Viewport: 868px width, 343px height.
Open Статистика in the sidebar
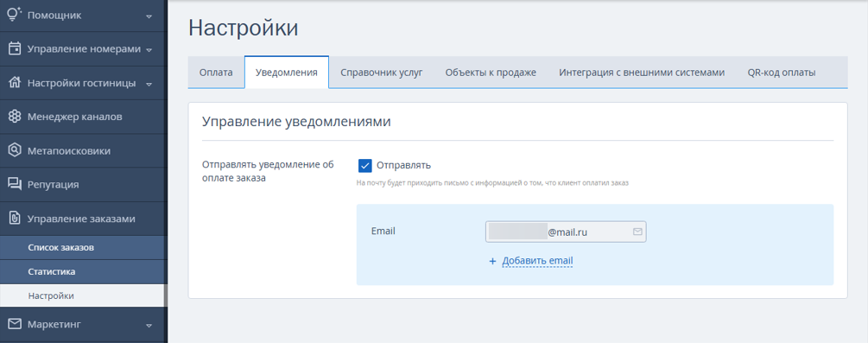pos(83,271)
